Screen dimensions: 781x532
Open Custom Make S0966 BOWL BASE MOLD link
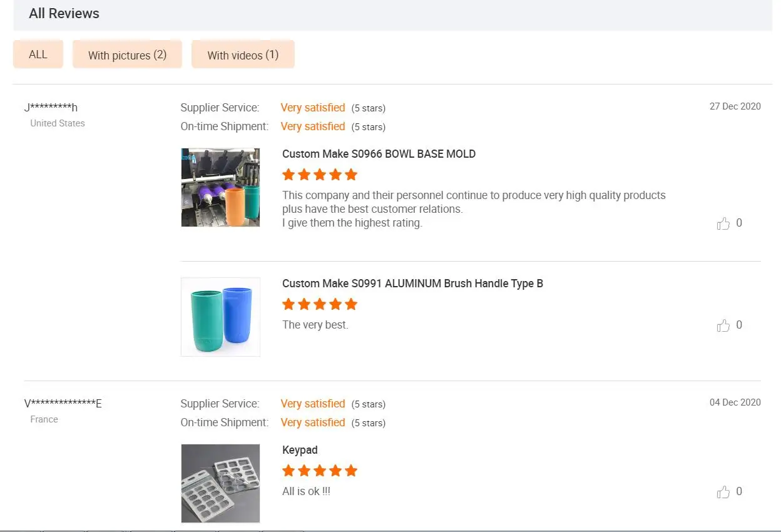[x=379, y=154]
